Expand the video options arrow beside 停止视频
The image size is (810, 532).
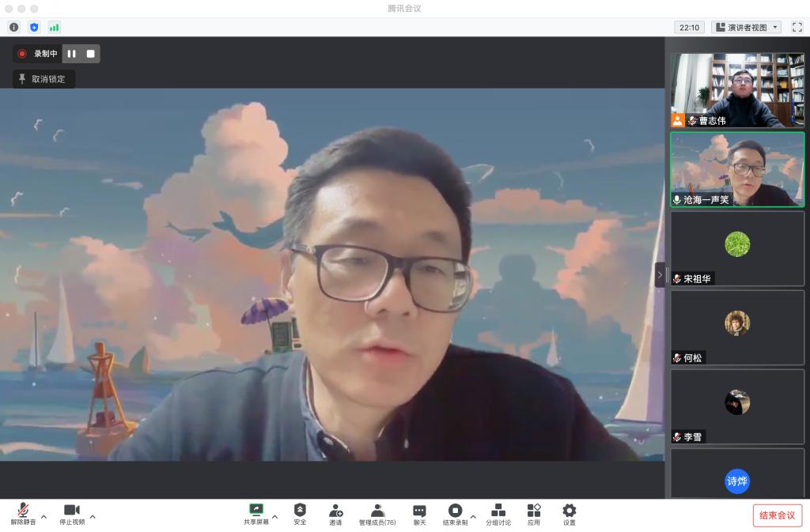click(93, 517)
